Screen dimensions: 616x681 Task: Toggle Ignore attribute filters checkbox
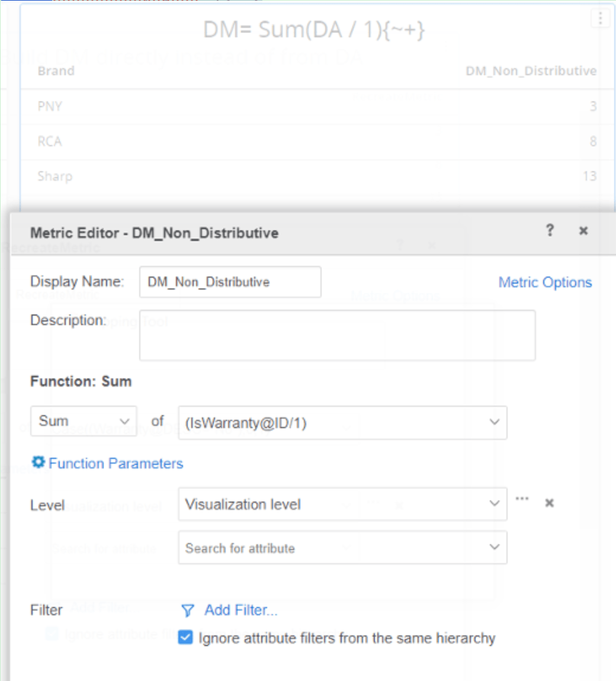(x=185, y=638)
